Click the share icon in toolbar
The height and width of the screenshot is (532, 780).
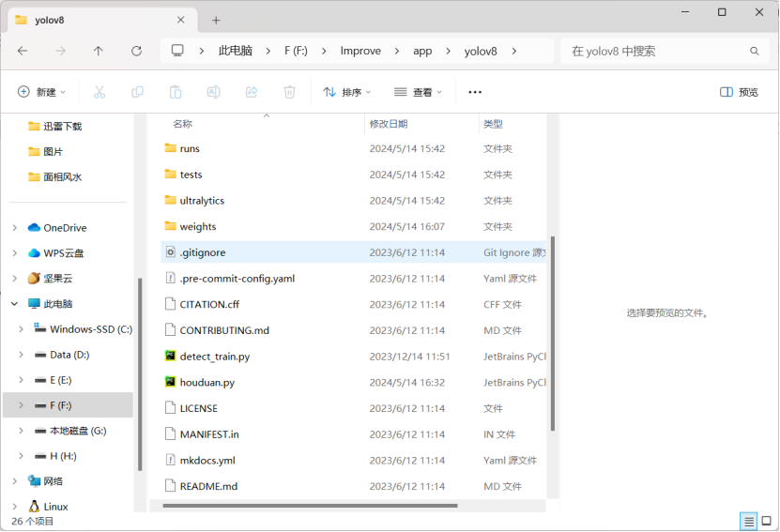(252, 92)
